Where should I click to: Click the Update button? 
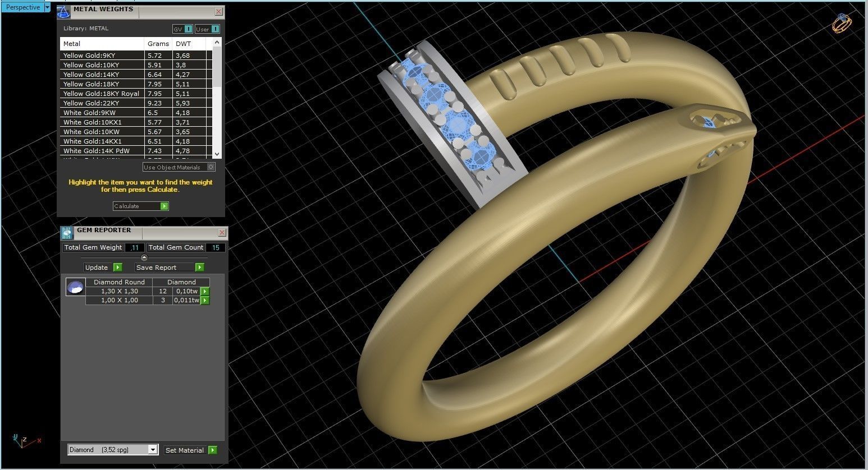98,268
